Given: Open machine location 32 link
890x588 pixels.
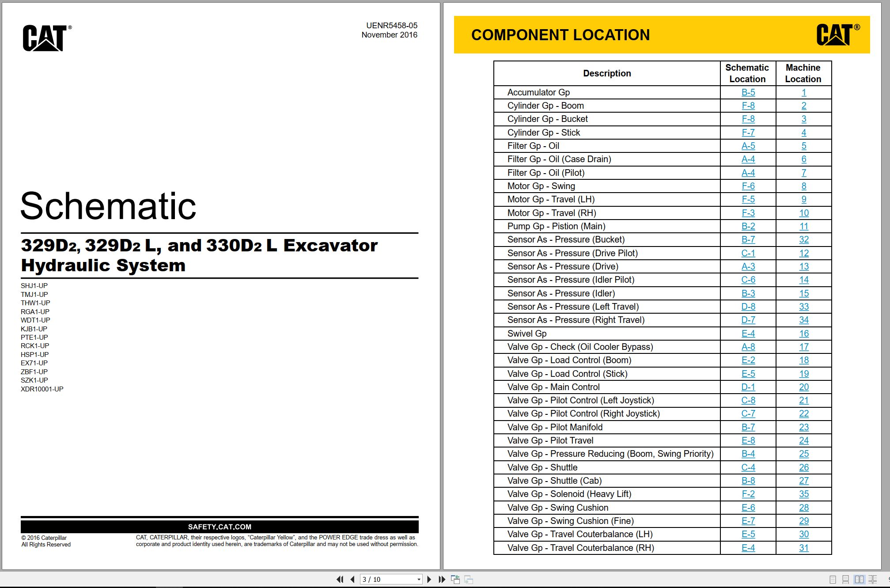Looking at the screenshot, I should [804, 239].
